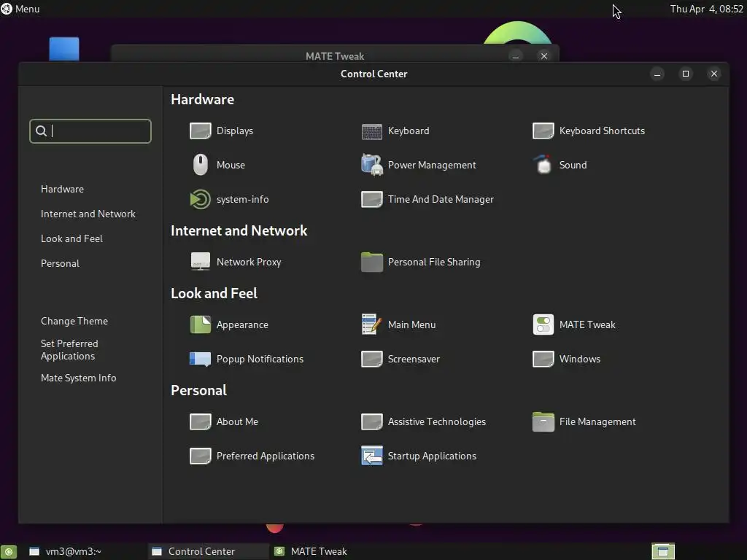Select Control Center taskbar button
The height and width of the screenshot is (560, 747).
click(x=208, y=551)
